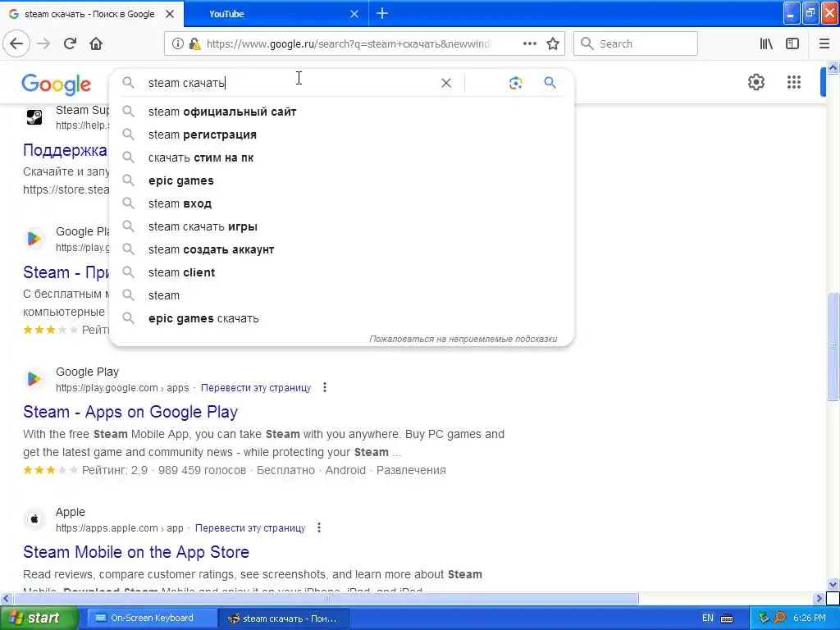Close the steam скачать Google tab
Screen dimensions: 840x630
tap(170, 14)
